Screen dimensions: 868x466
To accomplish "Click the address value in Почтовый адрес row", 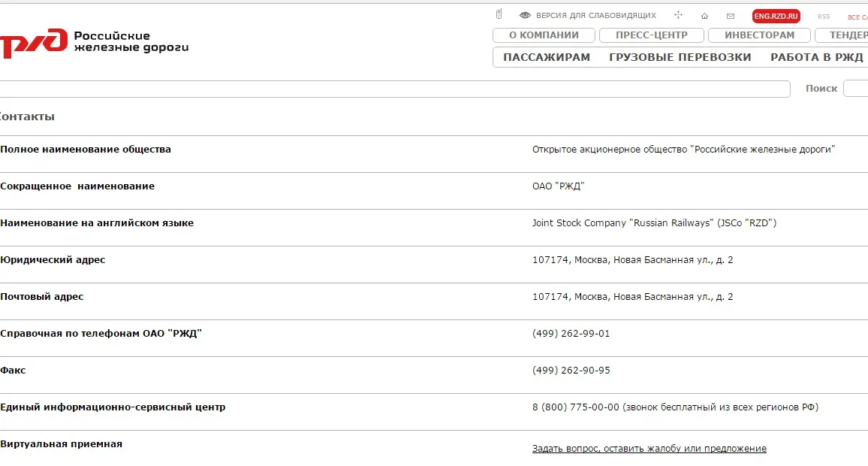I will [633, 296].
